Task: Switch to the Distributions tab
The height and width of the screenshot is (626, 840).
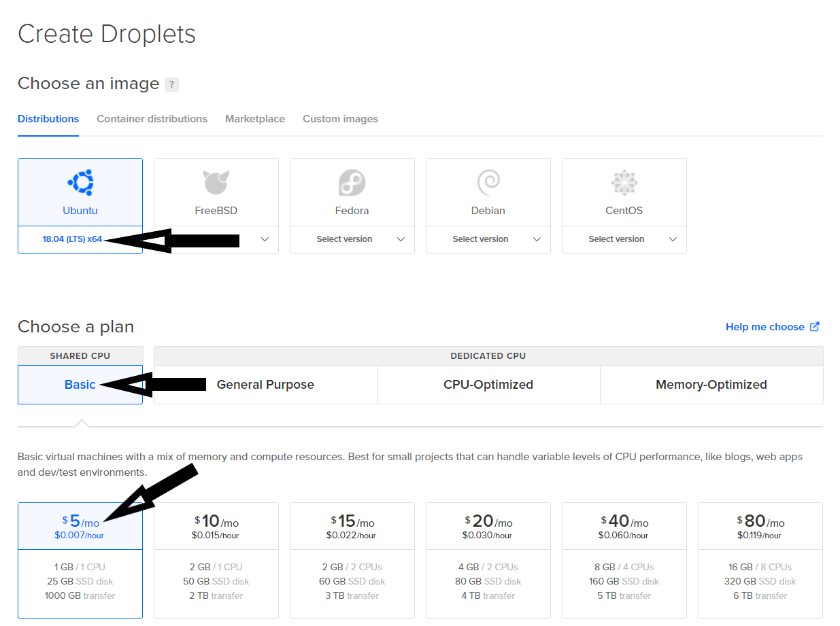Action: (48, 119)
